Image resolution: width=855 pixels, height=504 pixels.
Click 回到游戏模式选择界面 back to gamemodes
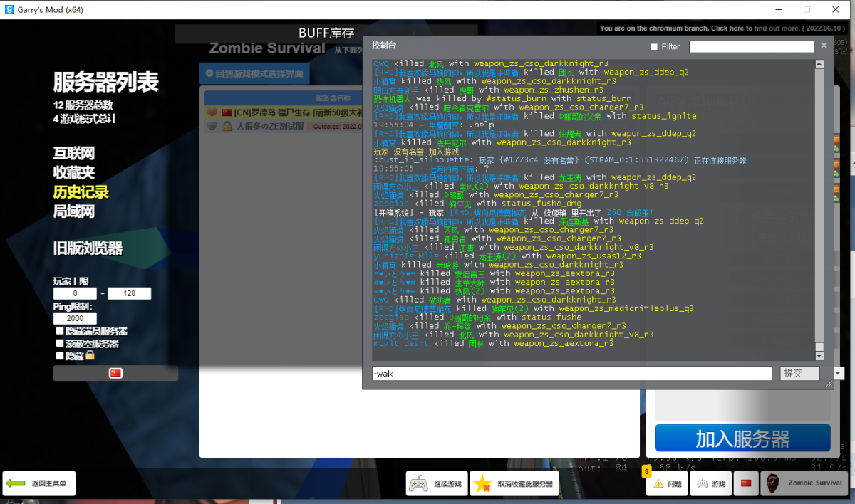click(255, 73)
